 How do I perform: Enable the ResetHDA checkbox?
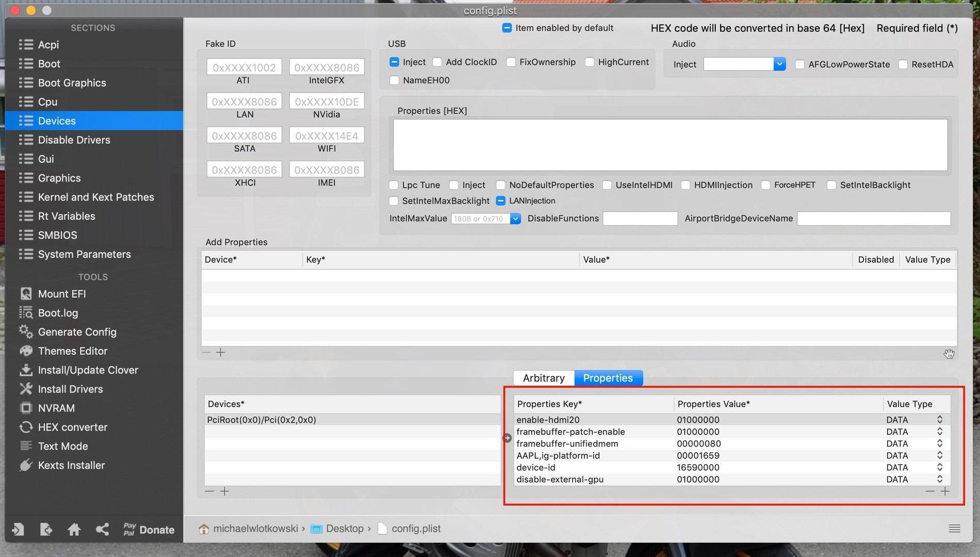[903, 64]
